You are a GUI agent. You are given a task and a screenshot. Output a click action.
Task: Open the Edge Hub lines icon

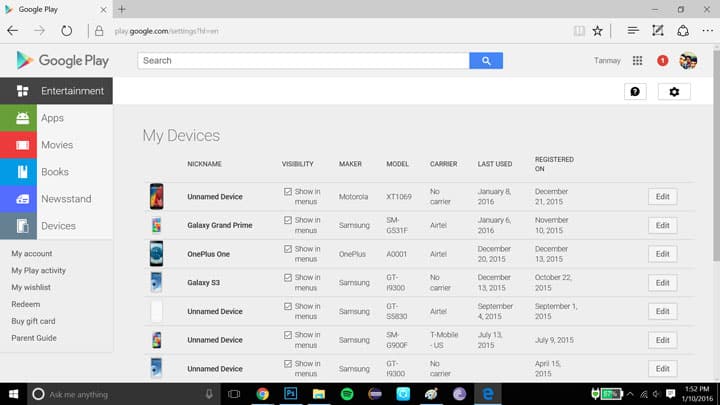click(x=633, y=31)
